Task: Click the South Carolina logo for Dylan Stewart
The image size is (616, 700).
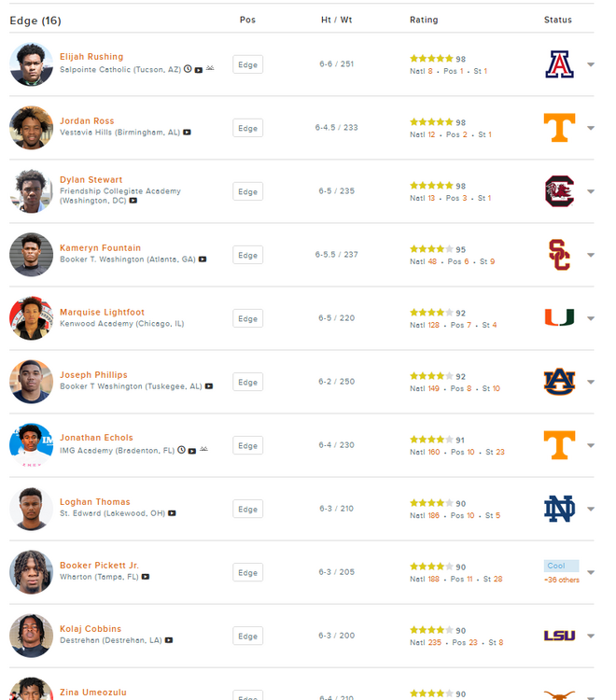Action: point(559,191)
